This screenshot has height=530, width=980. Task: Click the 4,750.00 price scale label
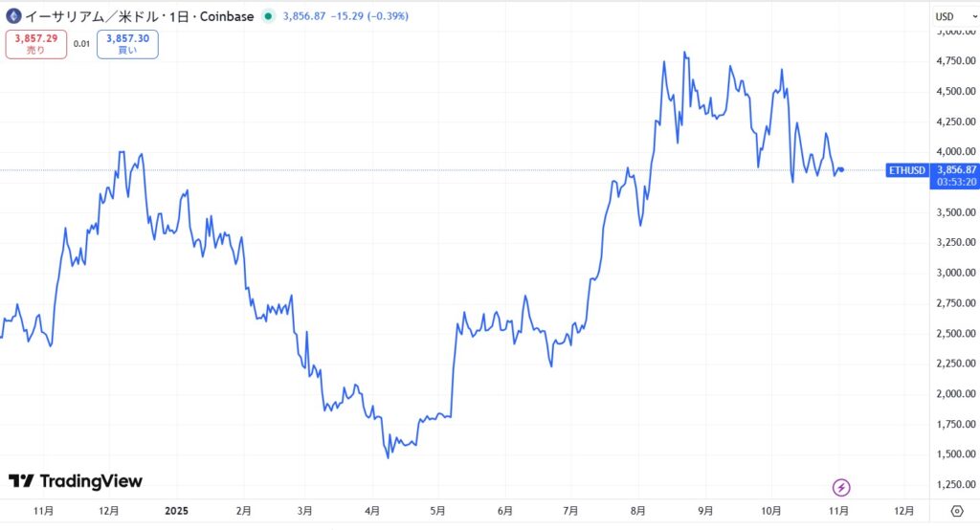coord(954,60)
